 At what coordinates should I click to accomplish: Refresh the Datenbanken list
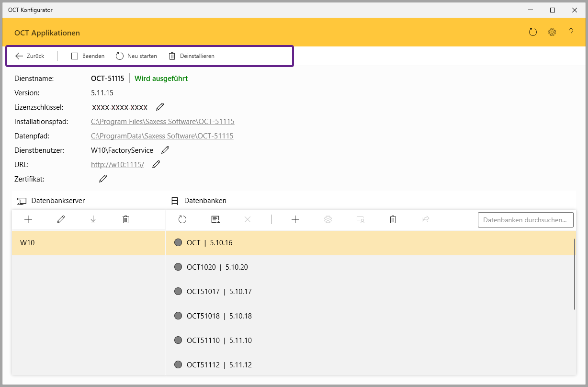(x=182, y=219)
